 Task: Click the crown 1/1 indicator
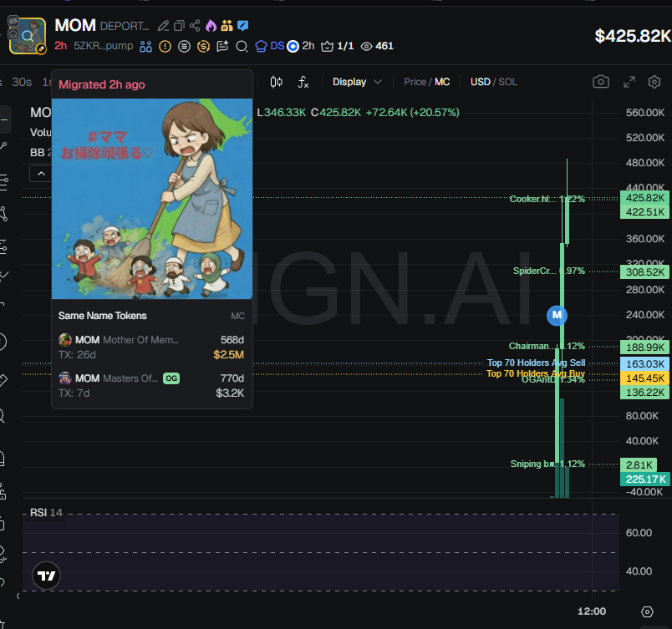coord(338,46)
